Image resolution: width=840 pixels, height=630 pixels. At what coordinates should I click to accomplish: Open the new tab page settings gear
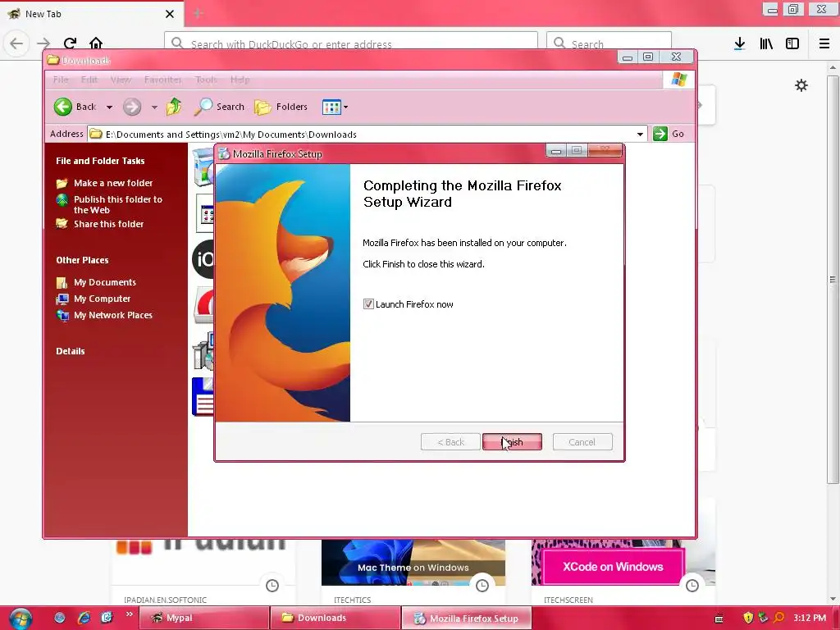pyautogui.click(x=801, y=85)
